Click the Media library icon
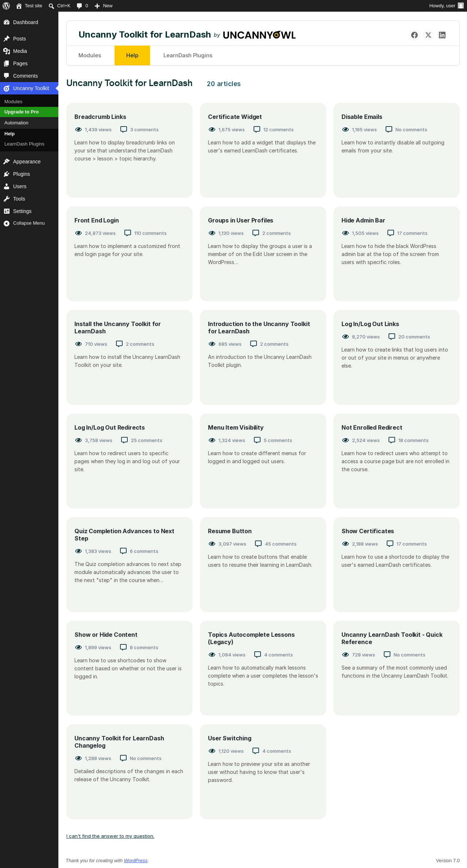This screenshot has height=868, width=467. click(x=7, y=51)
